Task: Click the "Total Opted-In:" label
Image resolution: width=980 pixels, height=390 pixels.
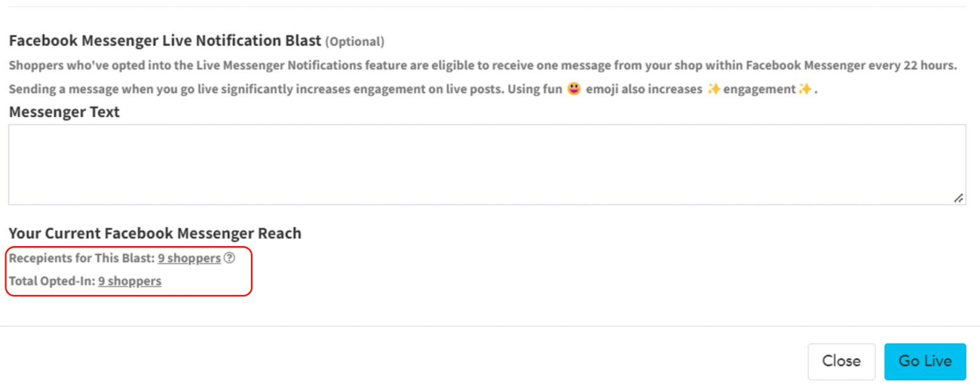Action: tap(52, 281)
